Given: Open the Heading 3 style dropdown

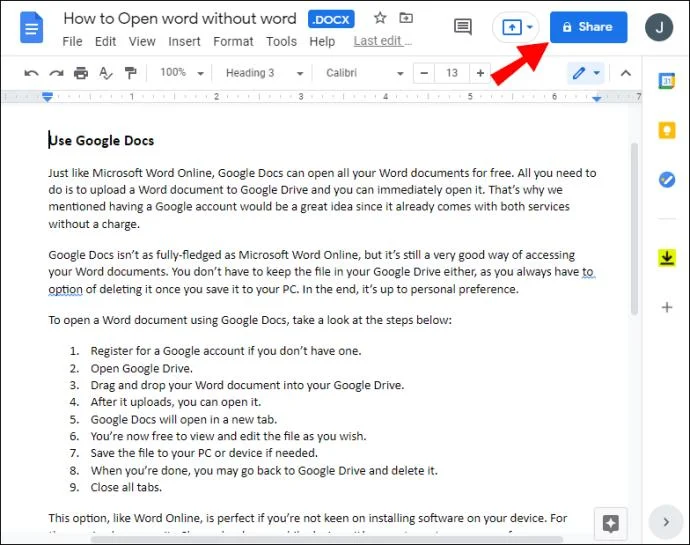Looking at the screenshot, I should pyautogui.click(x=264, y=73).
